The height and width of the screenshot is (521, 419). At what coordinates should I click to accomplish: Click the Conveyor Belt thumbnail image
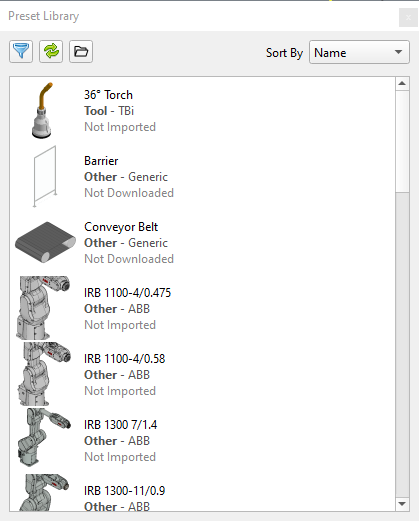point(45,242)
